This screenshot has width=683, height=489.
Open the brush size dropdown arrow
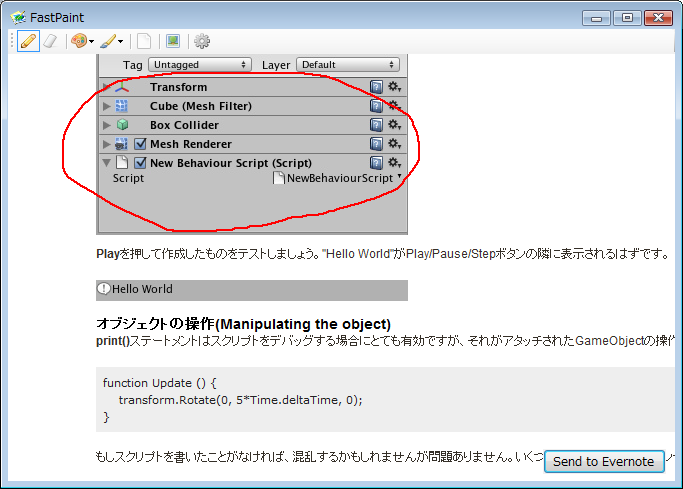[121, 42]
